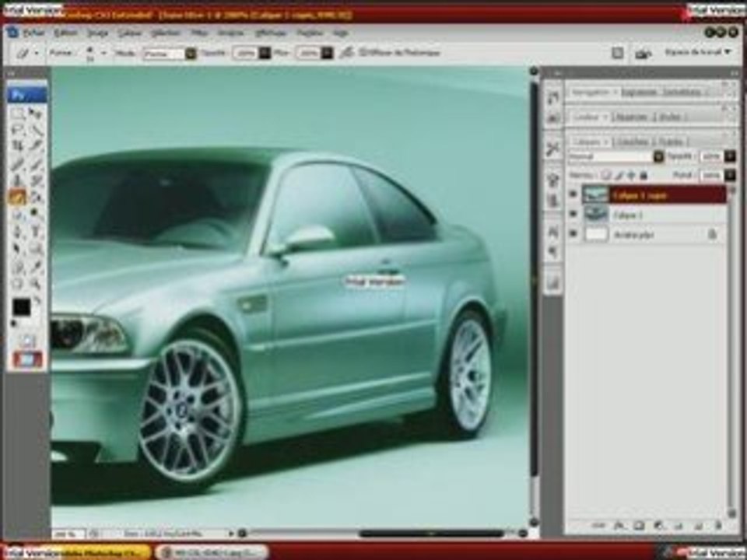Select the Dodge tool
This screenshot has height=560, width=747.
coord(35,215)
